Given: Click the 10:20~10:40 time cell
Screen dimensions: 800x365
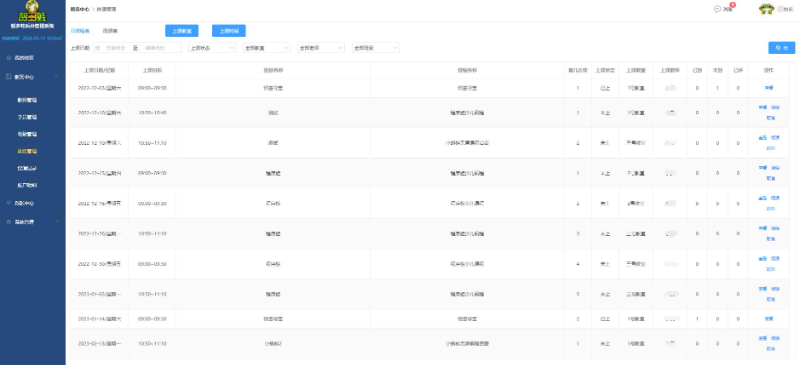Looking at the screenshot, I should click(x=152, y=113).
